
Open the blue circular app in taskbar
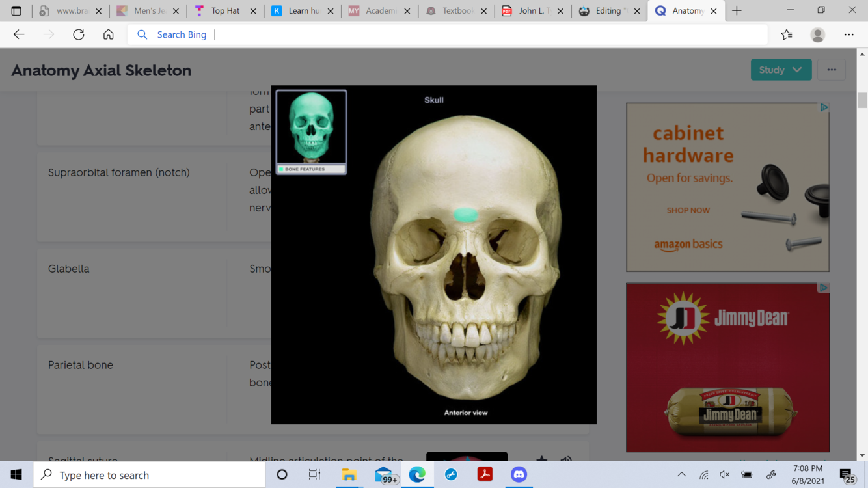(x=451, y=475)
